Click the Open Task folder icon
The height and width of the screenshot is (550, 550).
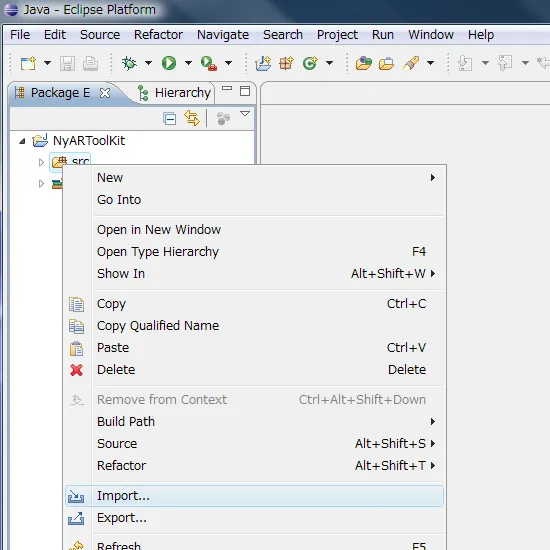coord(387,64)
